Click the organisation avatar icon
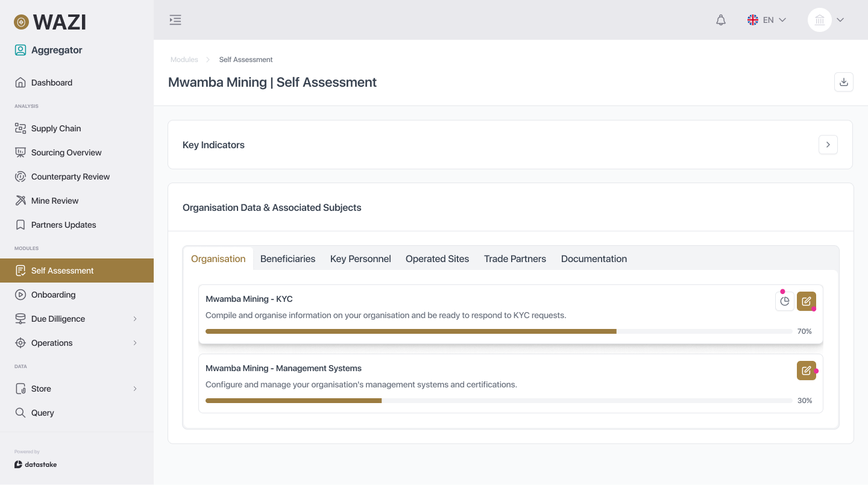 (820, 20)
